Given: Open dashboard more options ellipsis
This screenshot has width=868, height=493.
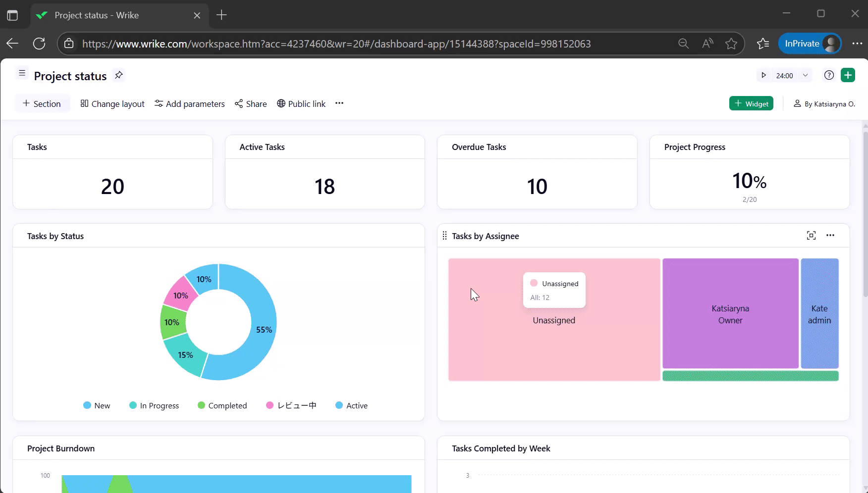Looking at the screenshot, I should coord(339,103).
